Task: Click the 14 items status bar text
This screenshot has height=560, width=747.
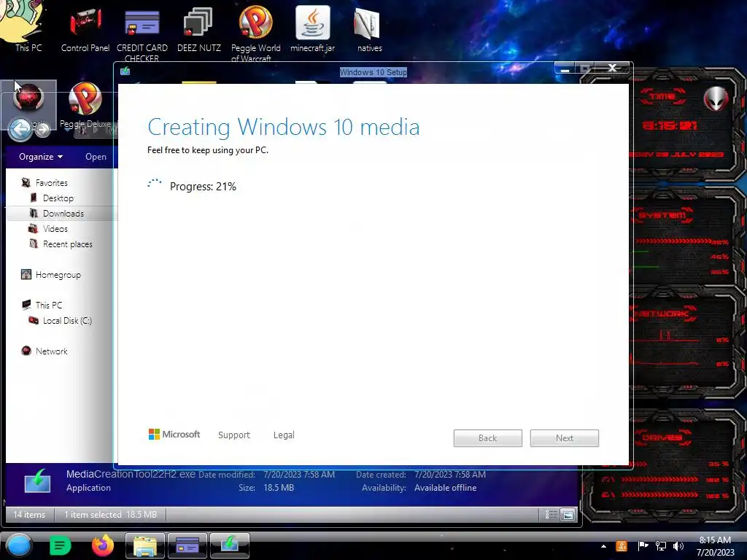Action: [29, 514]
